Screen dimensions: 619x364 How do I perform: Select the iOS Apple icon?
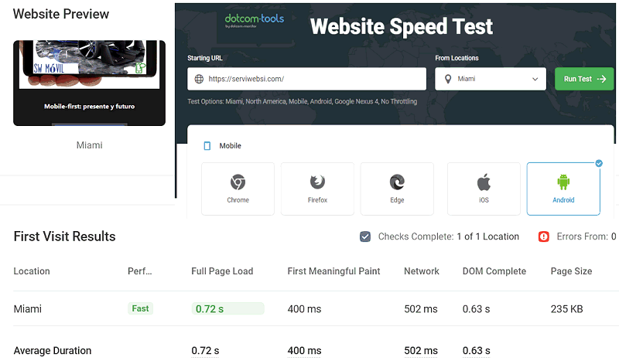pyautogui.click(x=484, y=182)
